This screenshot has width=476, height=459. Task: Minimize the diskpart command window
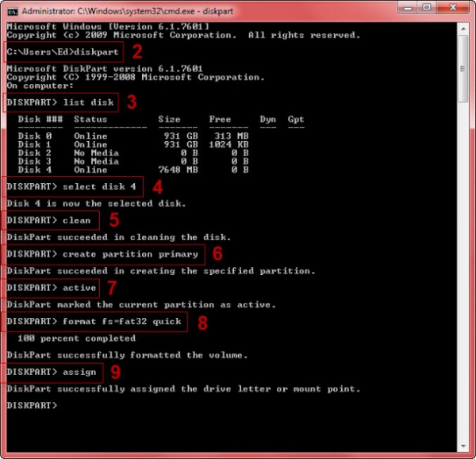click(x=408, y=7)
